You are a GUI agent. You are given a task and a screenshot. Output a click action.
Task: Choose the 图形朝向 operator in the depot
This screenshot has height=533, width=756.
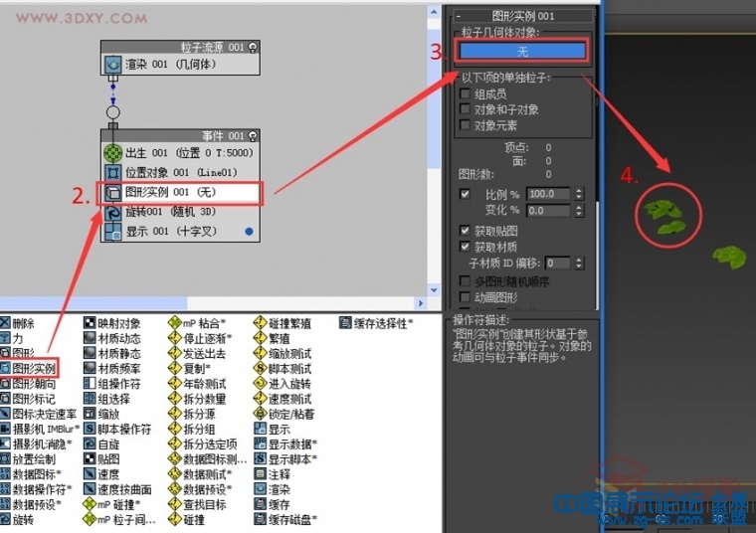28,384
